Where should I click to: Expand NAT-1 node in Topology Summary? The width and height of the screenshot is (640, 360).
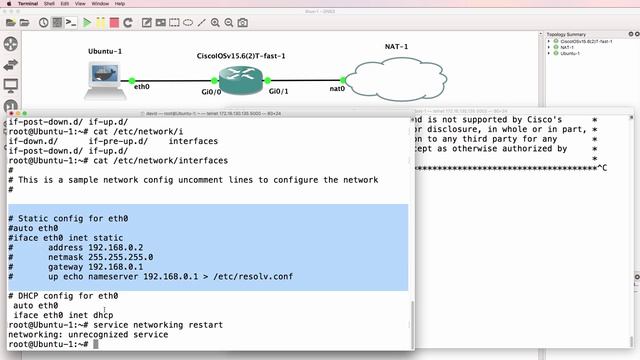tap(549, 47)
